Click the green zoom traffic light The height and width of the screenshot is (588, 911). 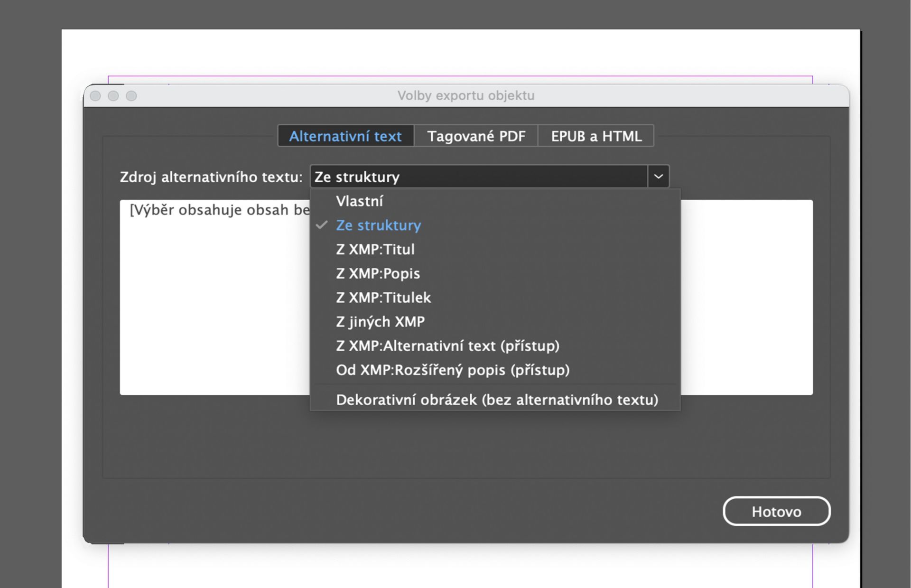[131, 95]
